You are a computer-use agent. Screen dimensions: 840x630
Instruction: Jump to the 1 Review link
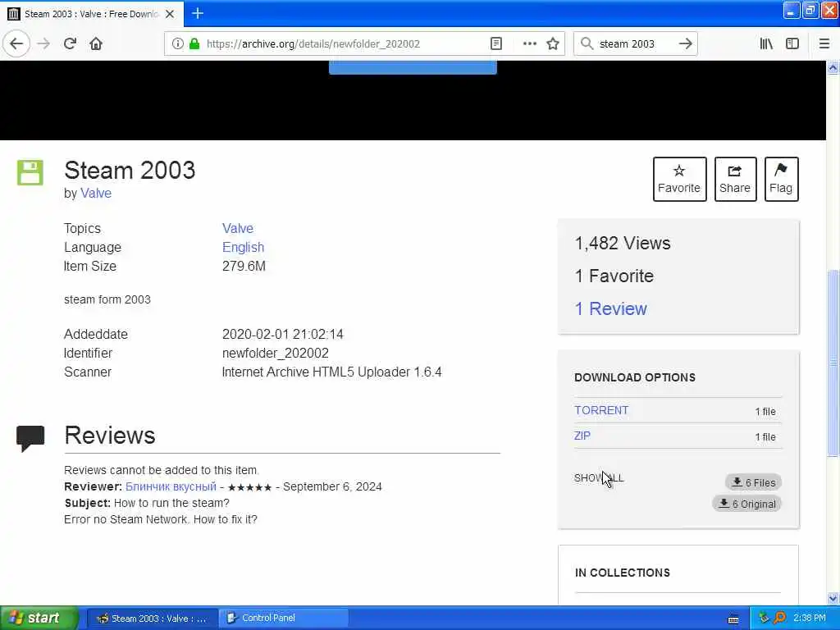tap(610, 308)
